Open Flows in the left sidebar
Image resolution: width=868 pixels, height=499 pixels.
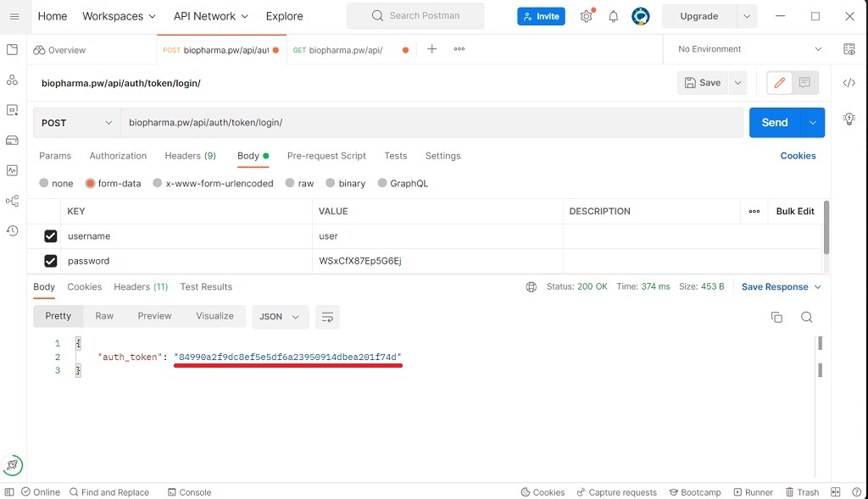pos(12,200)
